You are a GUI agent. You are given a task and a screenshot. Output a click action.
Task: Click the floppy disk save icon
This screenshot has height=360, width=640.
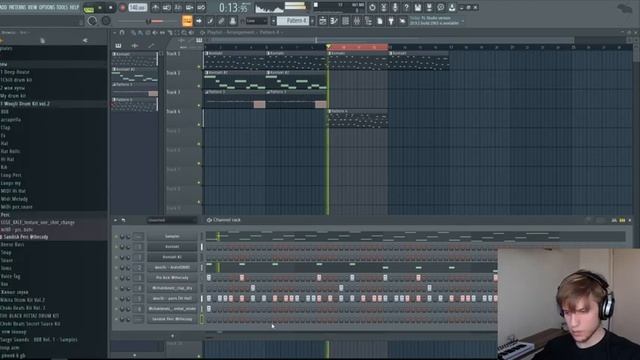click(418, 7)
